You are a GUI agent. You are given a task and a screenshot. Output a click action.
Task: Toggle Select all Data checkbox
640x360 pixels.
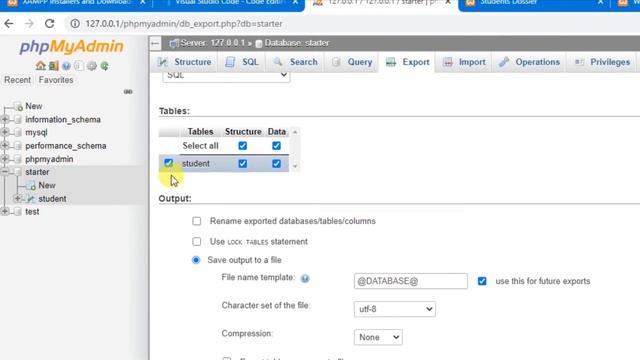click(x=276, y=146)
